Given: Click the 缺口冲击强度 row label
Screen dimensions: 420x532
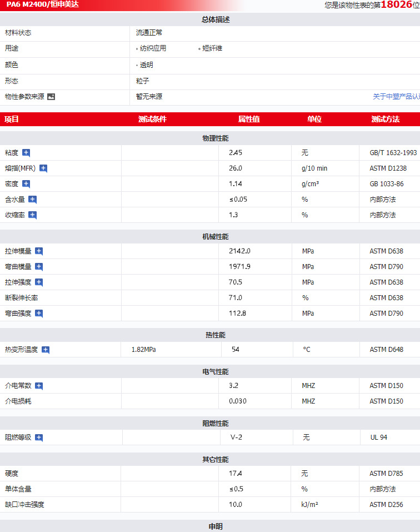Looking at the screenshot, I should (x=24, y=505).
